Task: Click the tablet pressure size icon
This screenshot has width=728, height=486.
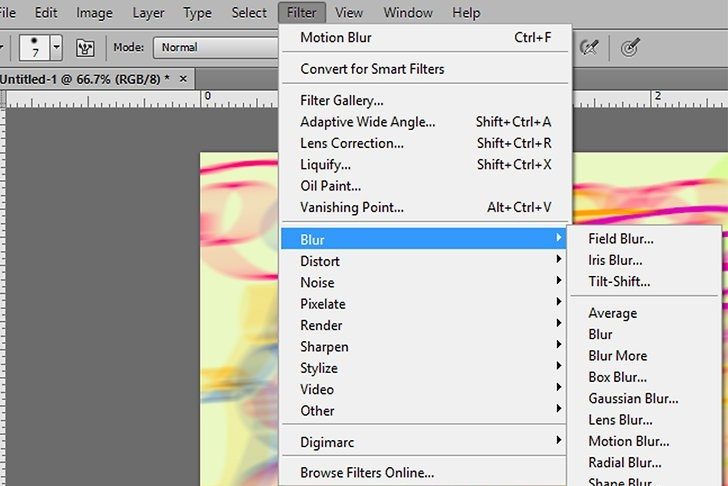Action: pos(630,47)
